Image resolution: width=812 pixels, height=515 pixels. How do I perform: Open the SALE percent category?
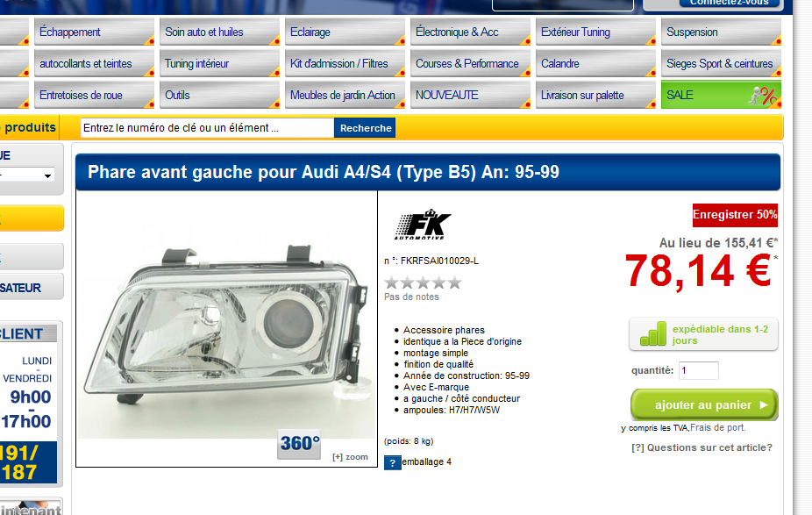point(721,95)
